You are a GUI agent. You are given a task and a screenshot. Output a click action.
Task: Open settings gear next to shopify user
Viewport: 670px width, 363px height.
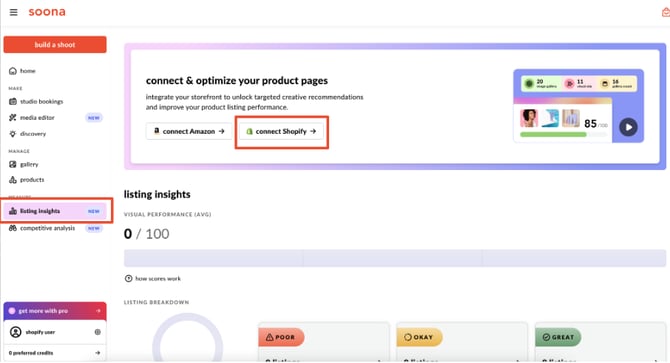pyautogui.click(x=97, y=332)
